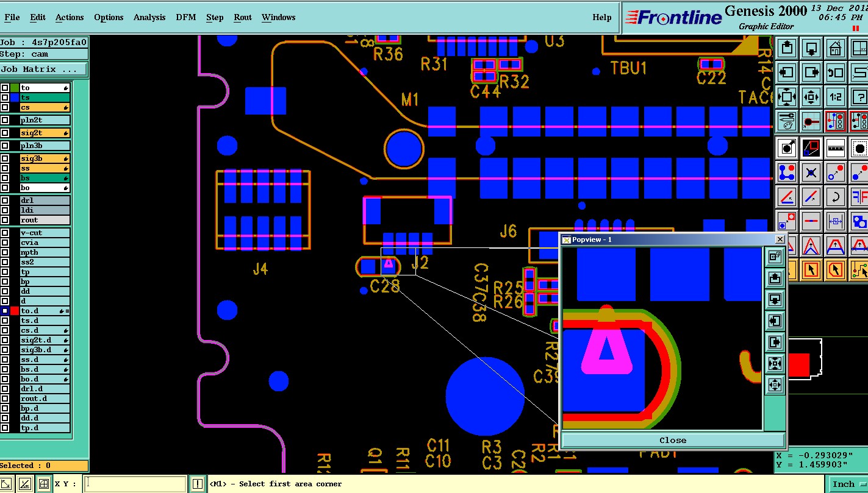Click the red angle line edit icon
The height and width of the screenshot is (493, 868).
pyautogui.click(x=787, y=197)
